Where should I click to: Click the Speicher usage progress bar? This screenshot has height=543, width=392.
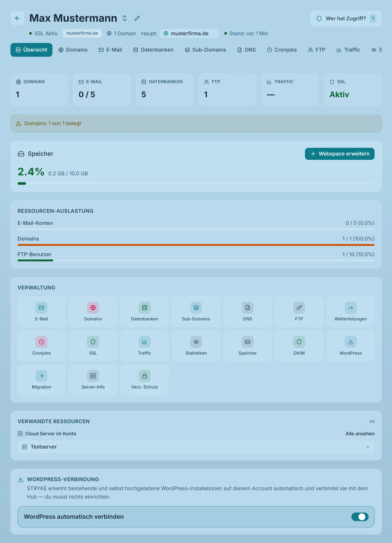click(196, 184)
